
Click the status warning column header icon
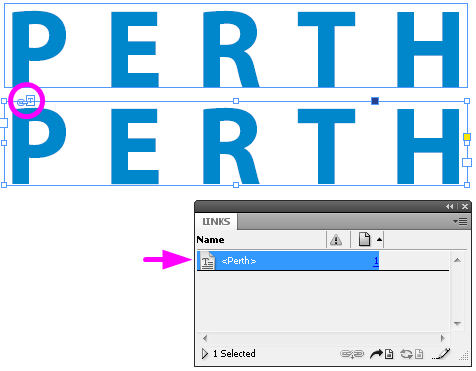click(336, 240)
